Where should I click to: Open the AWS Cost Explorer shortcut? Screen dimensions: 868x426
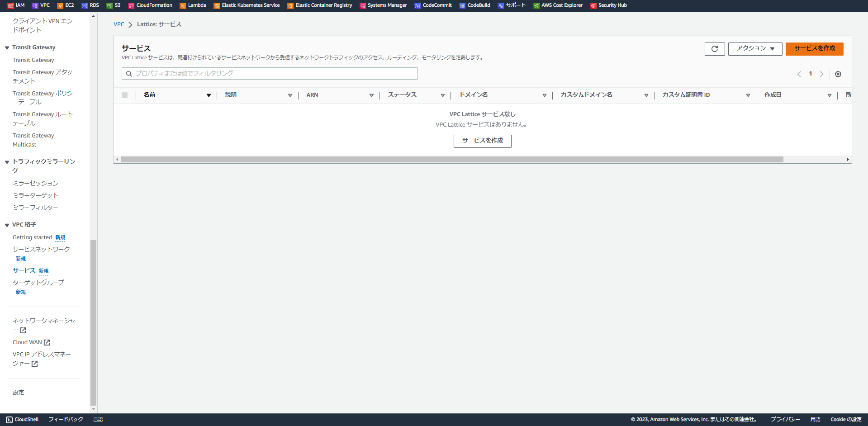(558, 5)
